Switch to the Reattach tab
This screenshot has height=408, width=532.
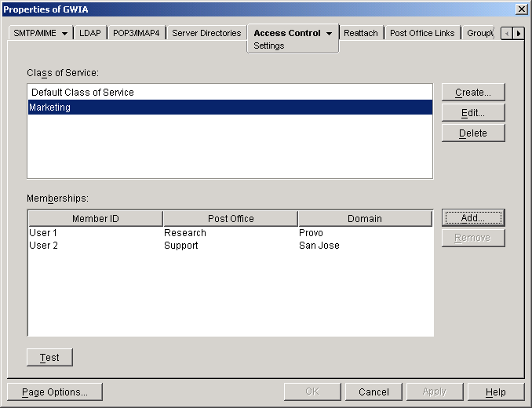(361, 33)
